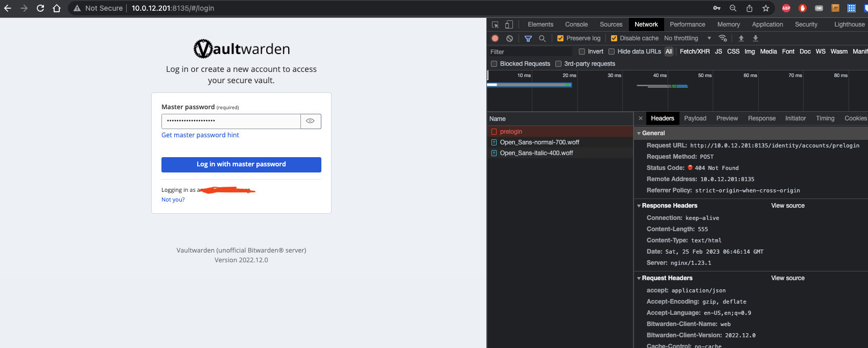Filter requests by Fetch/XHR
Image resolution: width=868 pixels, height=348 pixels.
click(x=695, y=52)
